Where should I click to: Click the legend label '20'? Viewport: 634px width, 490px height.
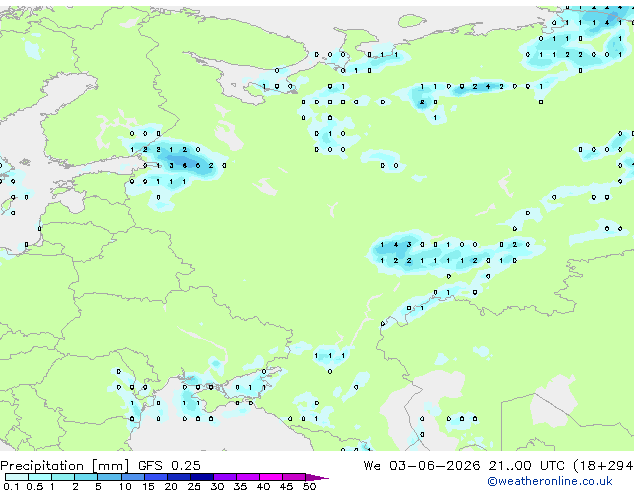[171, 486]
